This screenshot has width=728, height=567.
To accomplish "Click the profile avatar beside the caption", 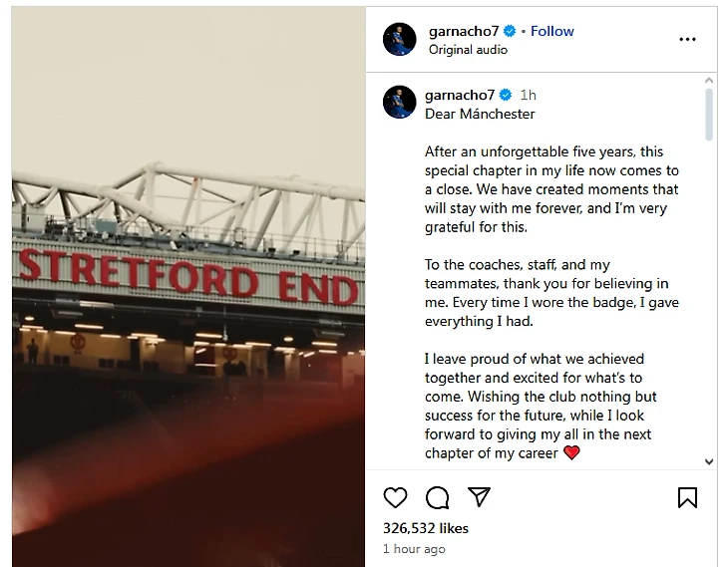I will point(399,102).
